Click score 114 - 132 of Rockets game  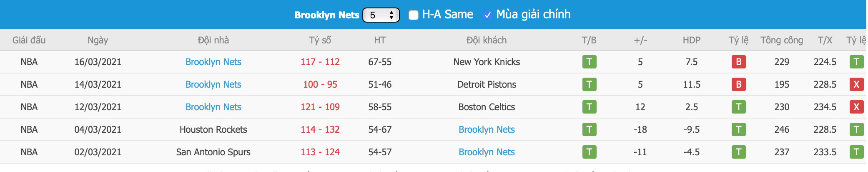(320, 129)
